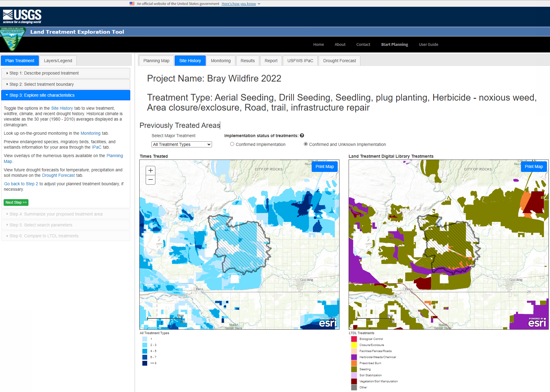Follow the Go back to Step 2 link
550x392 pixels.
21,184
